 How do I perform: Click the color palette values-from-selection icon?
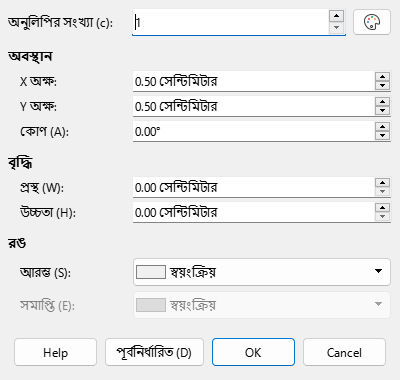(x=372, y=22)
